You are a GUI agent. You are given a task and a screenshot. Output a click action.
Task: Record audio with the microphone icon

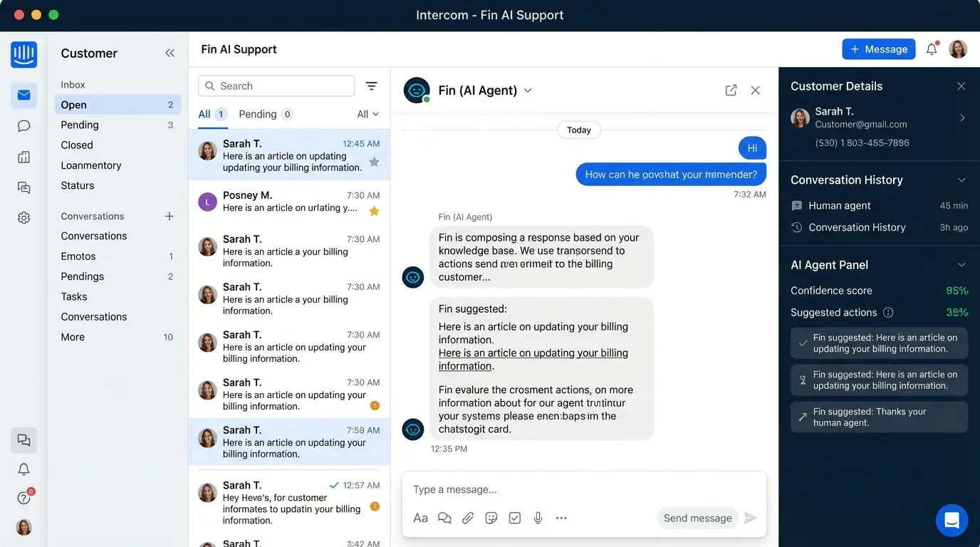[538, 518]
